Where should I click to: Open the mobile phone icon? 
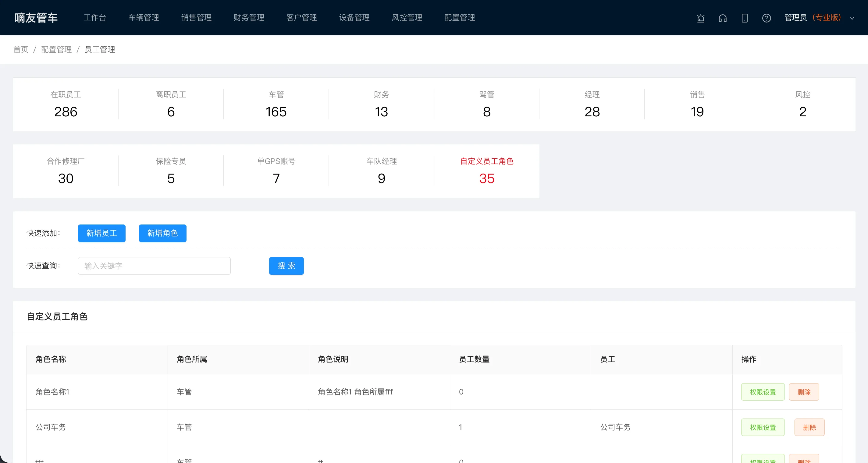[x=744, y=18]
